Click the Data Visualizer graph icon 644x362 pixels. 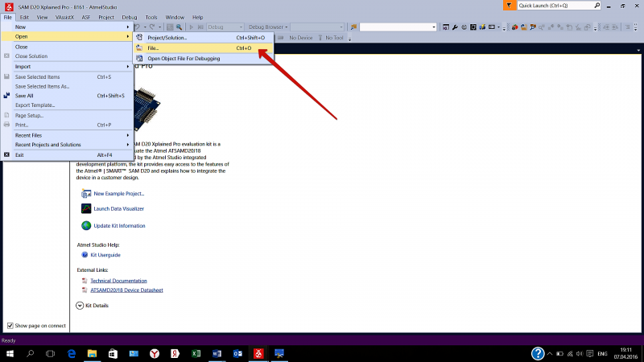click(x=86, y=208)
